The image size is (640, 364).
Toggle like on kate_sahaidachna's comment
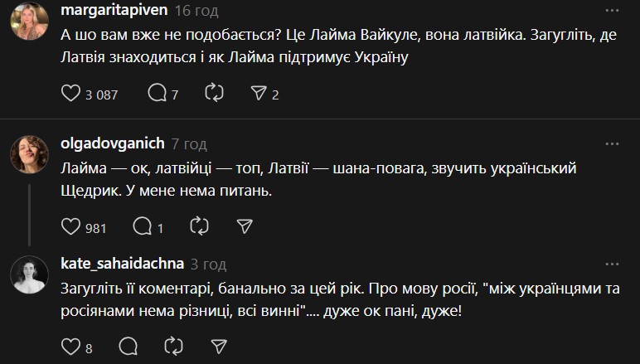click(72, 345)
